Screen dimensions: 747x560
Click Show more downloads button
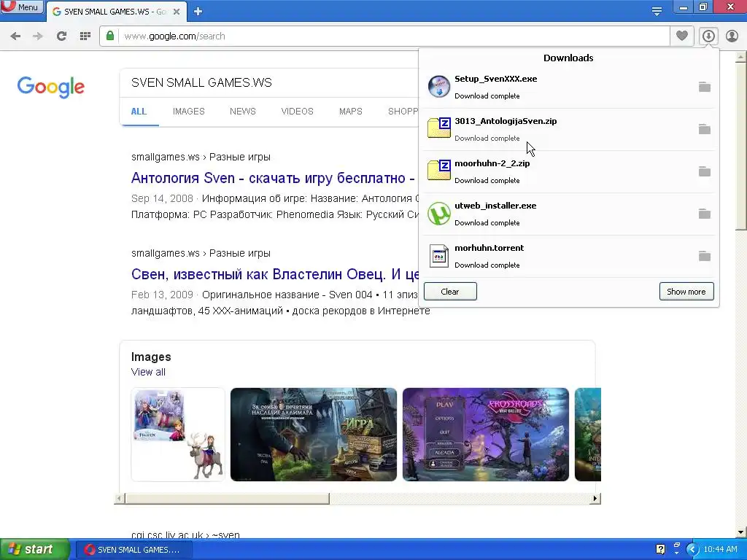(686, 292)
